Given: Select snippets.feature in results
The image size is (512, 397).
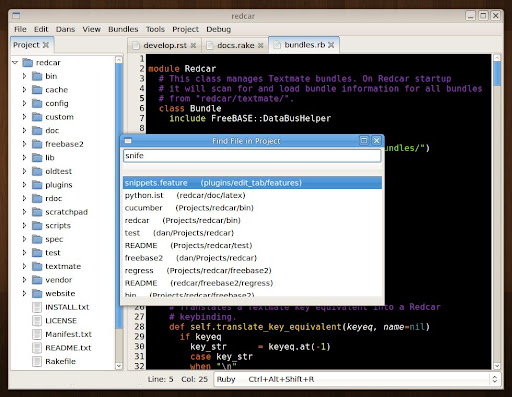Looking at the screenshot, I should (252, 183).
